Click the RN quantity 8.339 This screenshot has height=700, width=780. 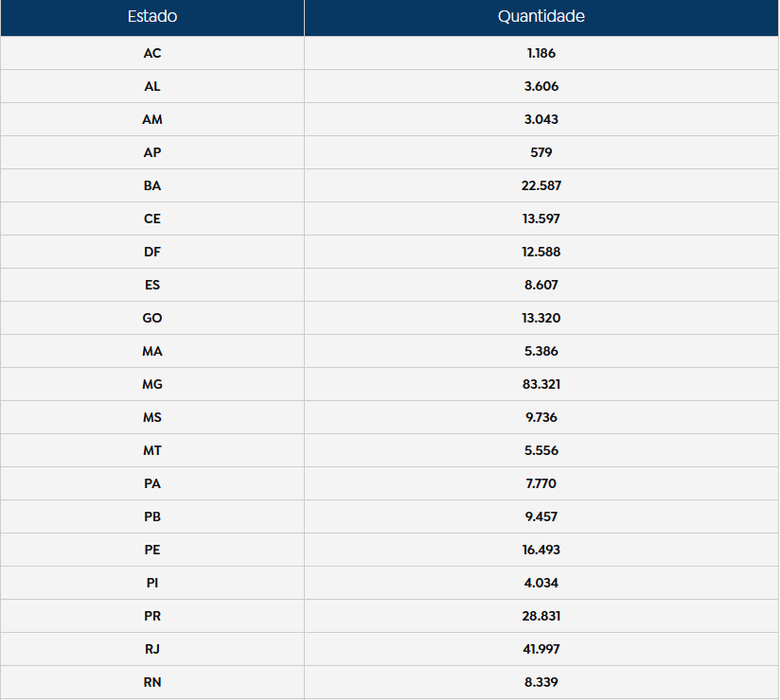[541, 682]
